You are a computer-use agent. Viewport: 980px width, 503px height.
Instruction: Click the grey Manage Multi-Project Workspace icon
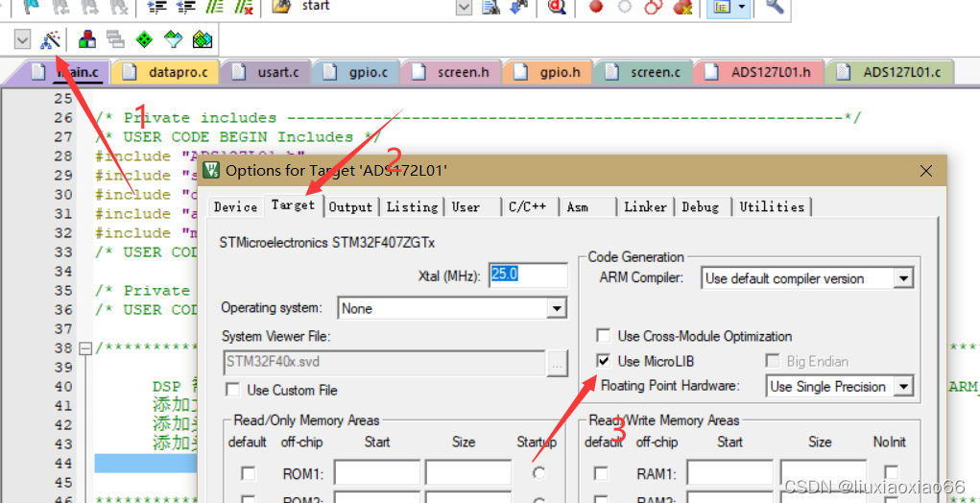click(115, 40)
